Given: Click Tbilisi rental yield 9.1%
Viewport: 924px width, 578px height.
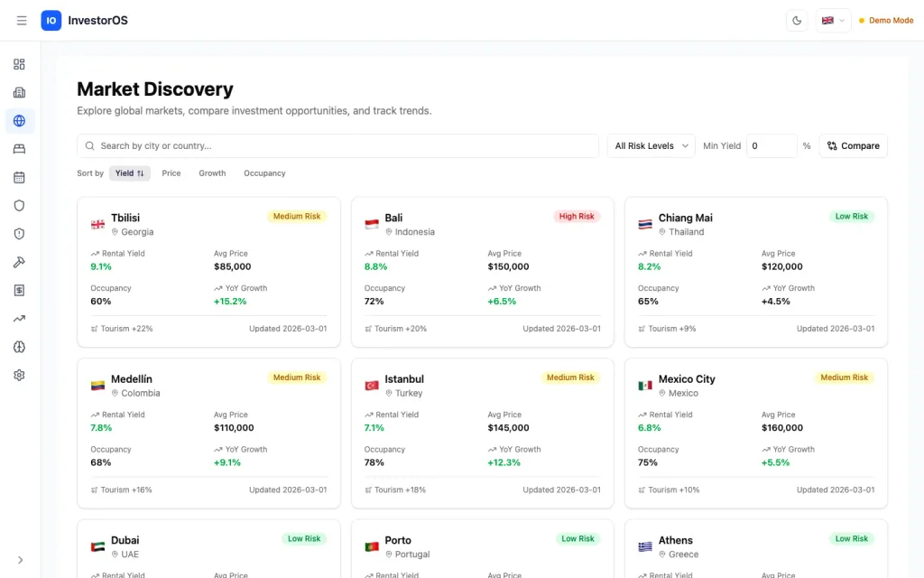Looking at the screenshot, I should coord(101,266).
